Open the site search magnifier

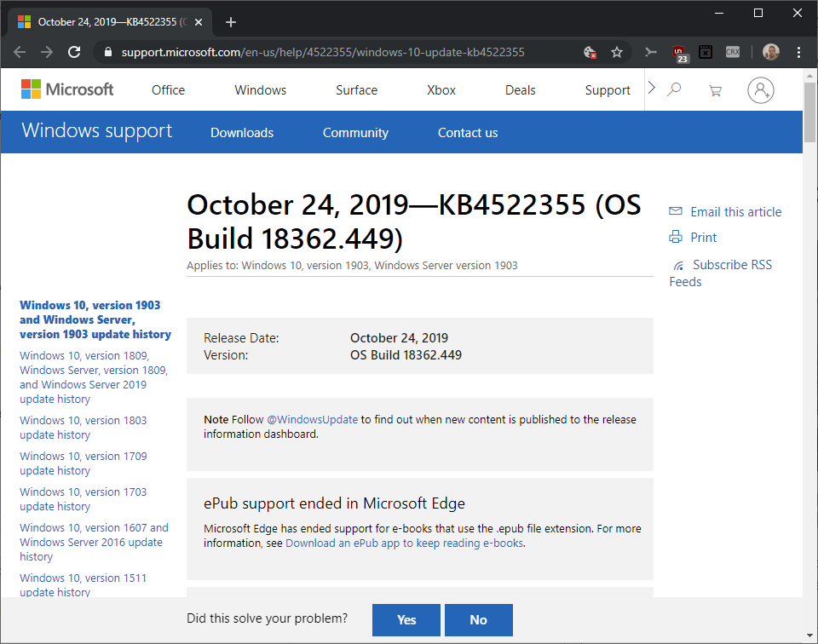click(674, 89)
